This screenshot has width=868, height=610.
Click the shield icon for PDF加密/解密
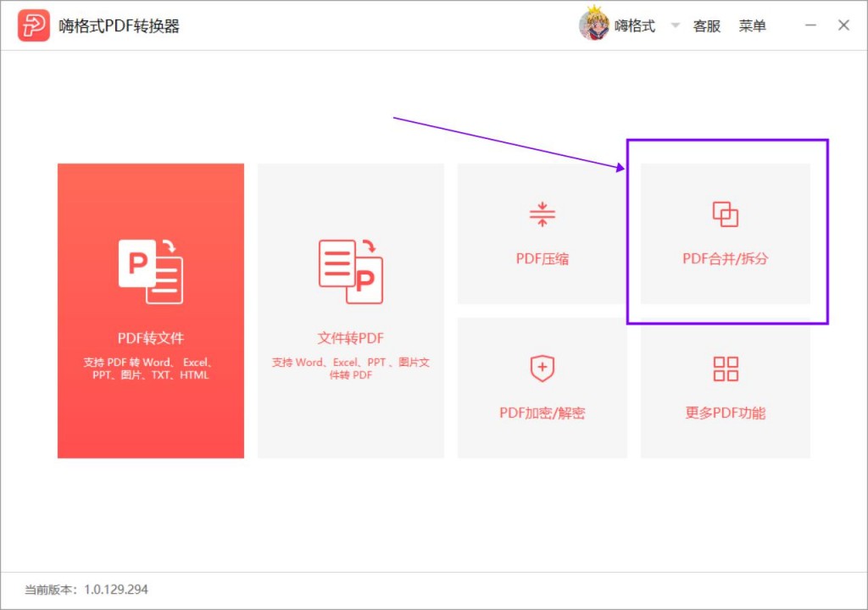542,368
